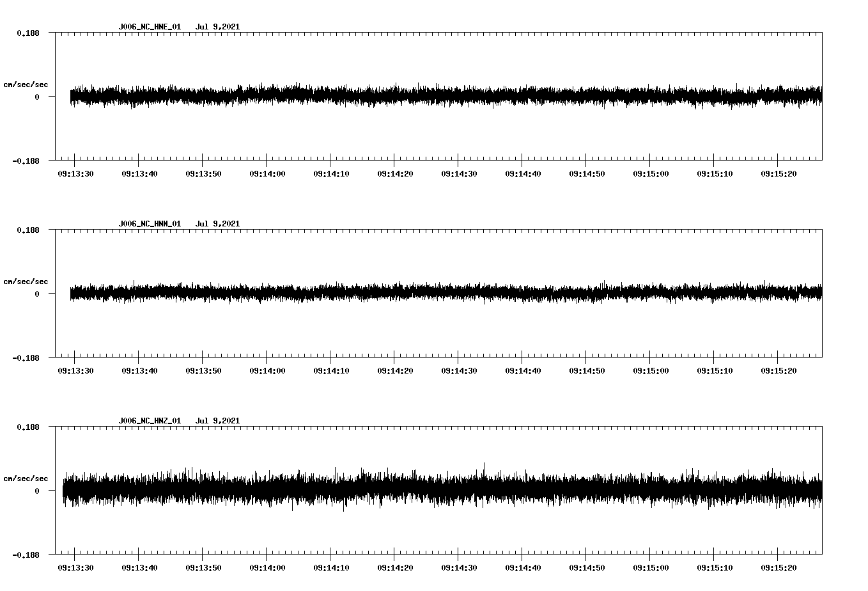The width and height of the screenshot is (868, 591).
Task: Click the 09:13:30 time label on HNE axis
Action: tap(75, 174)
